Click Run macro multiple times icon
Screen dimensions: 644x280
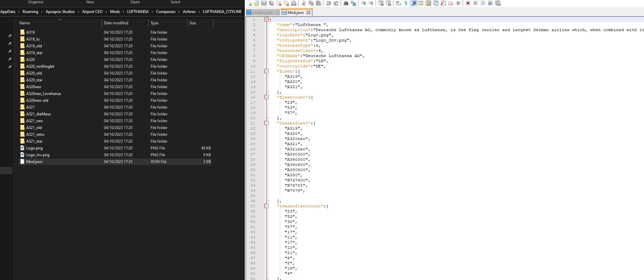pyautogui.click(x=491, y=3)
